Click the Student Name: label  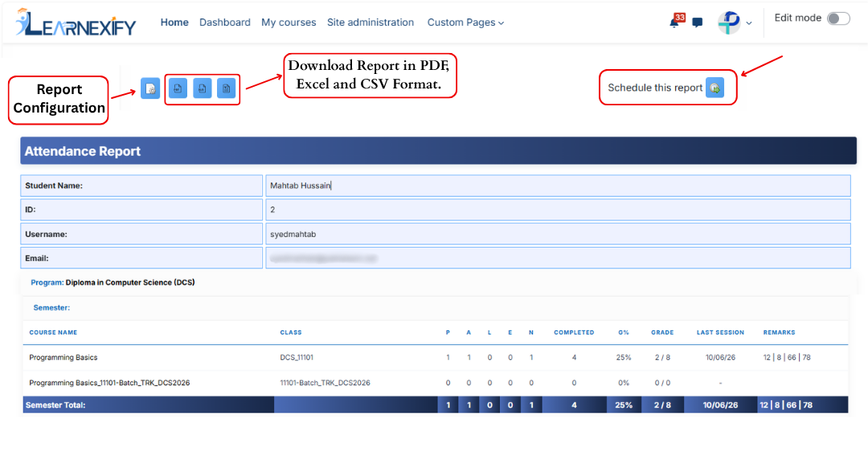coord(54,186)
